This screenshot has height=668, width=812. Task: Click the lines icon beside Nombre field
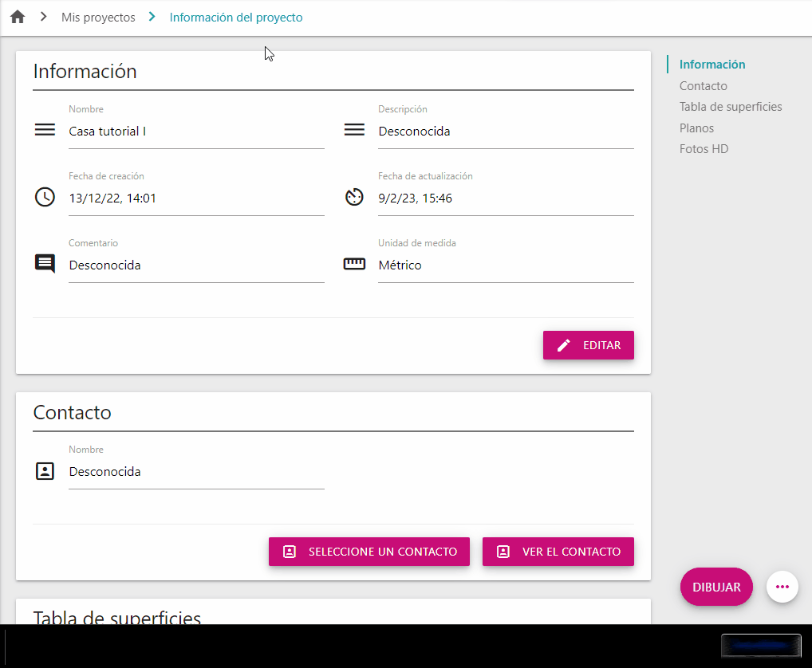point(45,129)
